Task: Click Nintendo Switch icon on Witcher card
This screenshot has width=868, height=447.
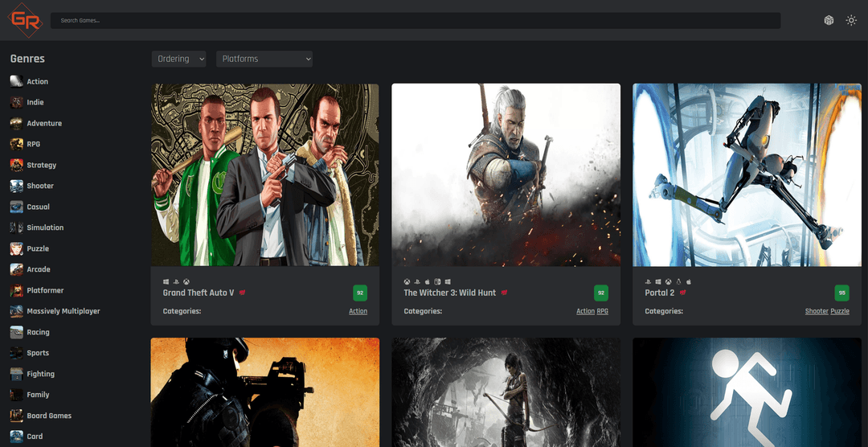Action: click(437, 281)
